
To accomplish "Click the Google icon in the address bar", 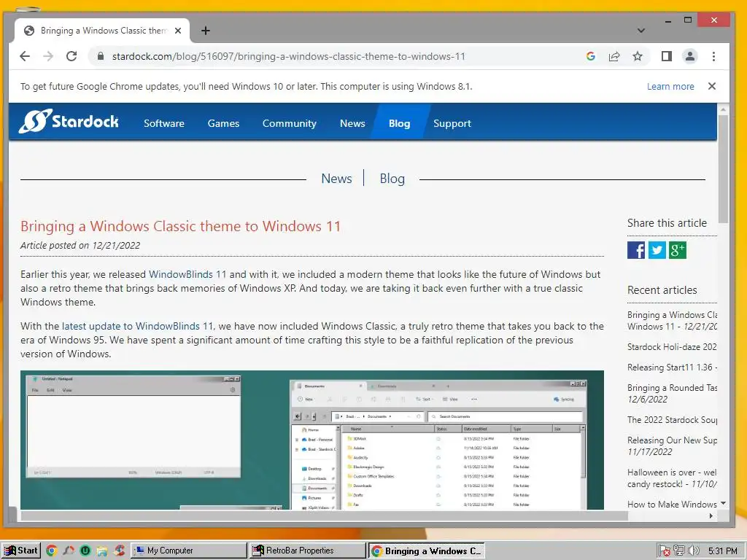I will click(x=591, y=56).
